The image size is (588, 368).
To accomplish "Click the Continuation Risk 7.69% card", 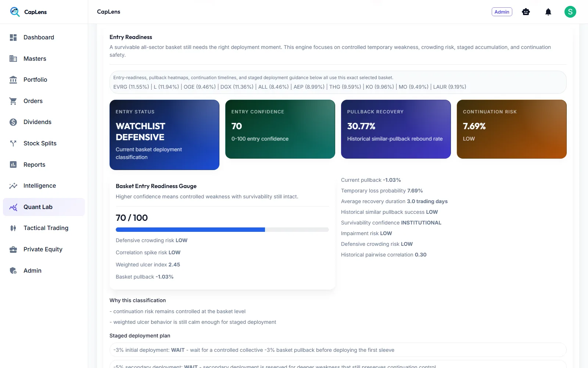I will (x=512, y=129).
